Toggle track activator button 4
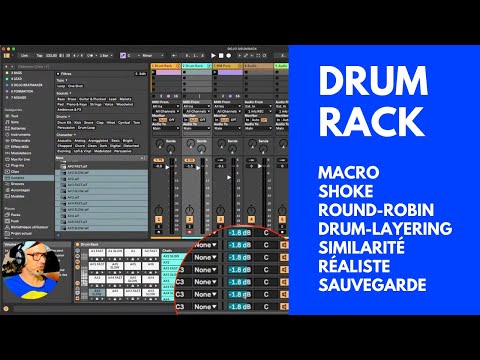The height and width of the screenshot is (360, 480). [x=251, y=219]
